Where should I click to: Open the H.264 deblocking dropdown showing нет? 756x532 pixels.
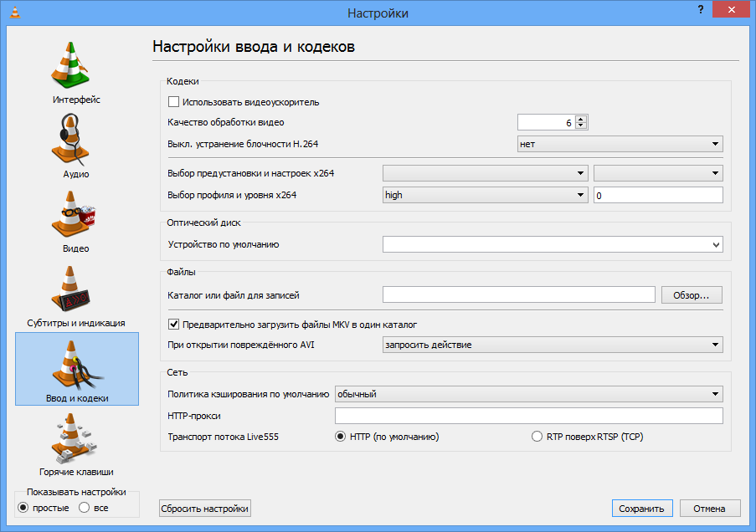[620, 144]
